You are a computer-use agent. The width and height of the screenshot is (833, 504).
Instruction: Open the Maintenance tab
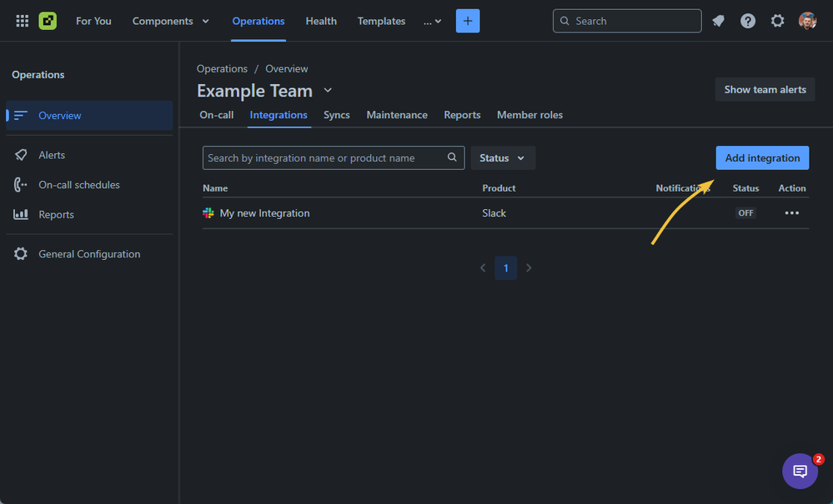pos(397,115)
